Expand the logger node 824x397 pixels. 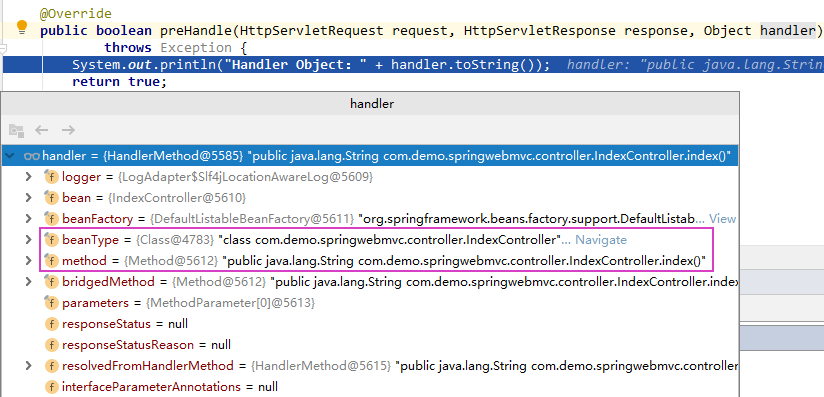(x=28, y=177)
